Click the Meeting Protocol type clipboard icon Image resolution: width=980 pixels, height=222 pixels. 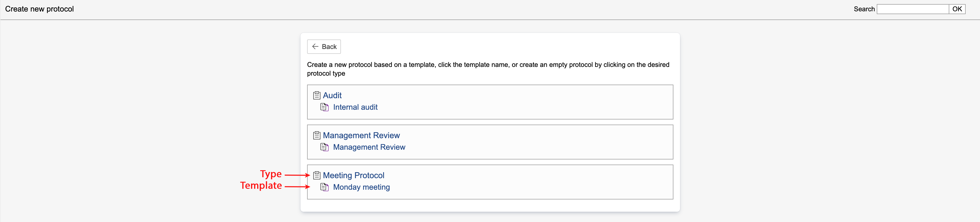[x=317, y=175]
